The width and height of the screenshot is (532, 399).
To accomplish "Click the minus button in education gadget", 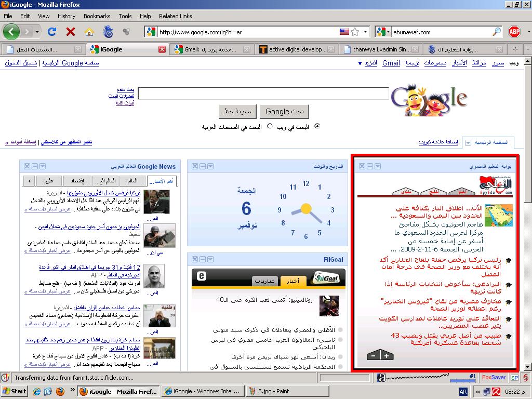I will (x=374, y=355).
